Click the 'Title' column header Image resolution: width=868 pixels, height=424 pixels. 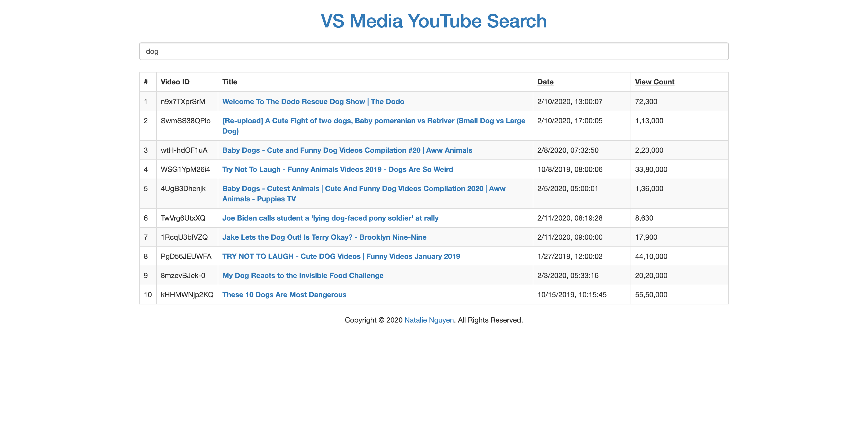229,82
